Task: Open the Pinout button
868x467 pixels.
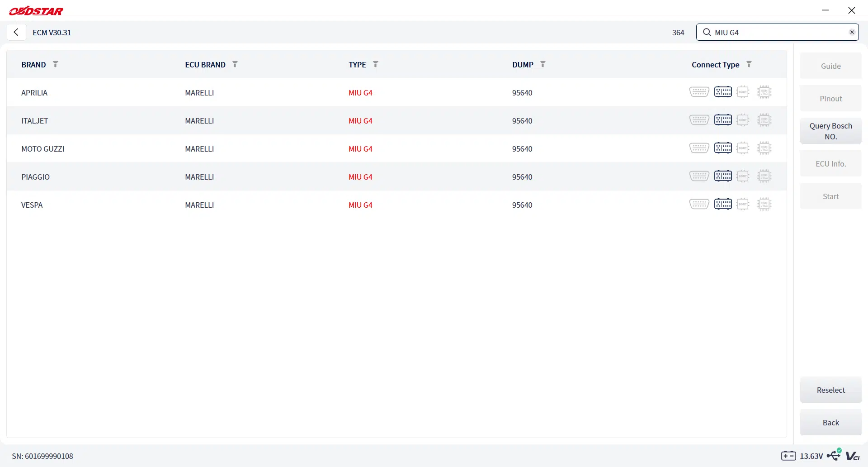Action: tap(831, 99)
